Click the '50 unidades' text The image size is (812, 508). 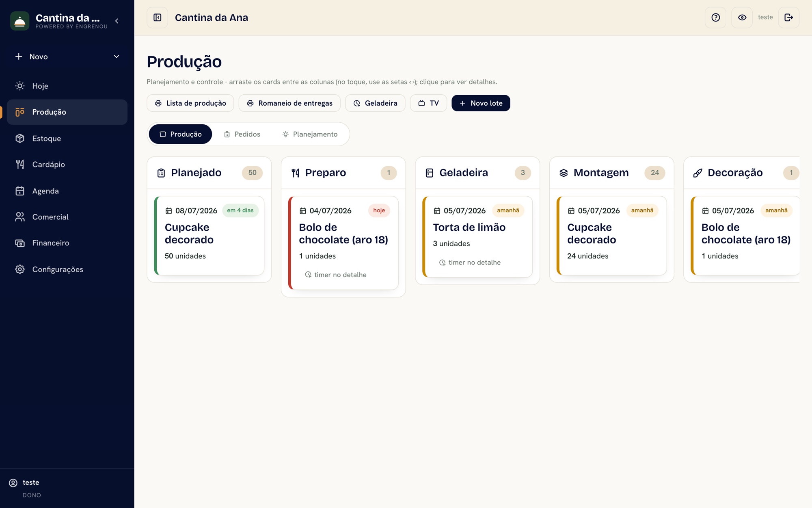(185, 256)
